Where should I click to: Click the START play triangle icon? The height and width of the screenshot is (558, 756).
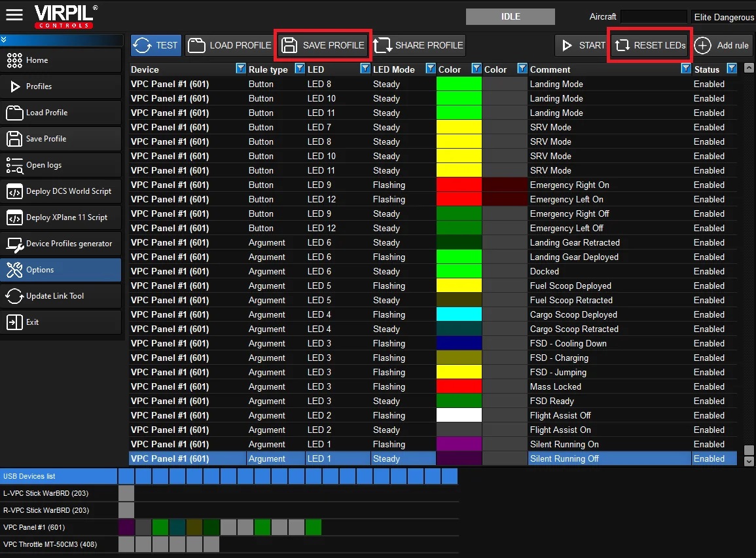tap(567, 45)
